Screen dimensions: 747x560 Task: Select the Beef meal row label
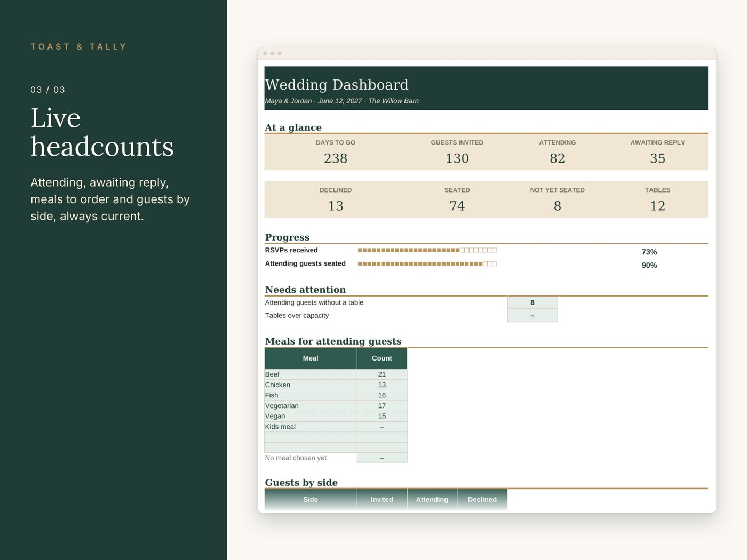[272, 374]
